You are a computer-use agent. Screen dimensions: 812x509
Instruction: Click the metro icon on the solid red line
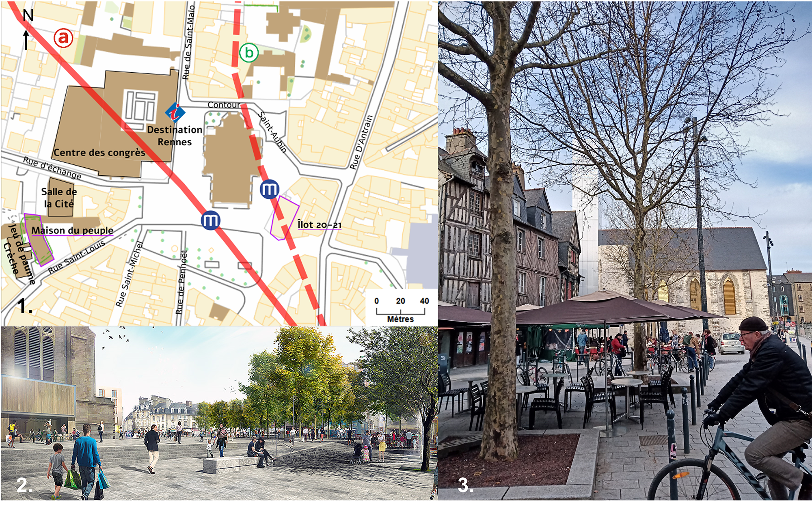pos(211,220)
